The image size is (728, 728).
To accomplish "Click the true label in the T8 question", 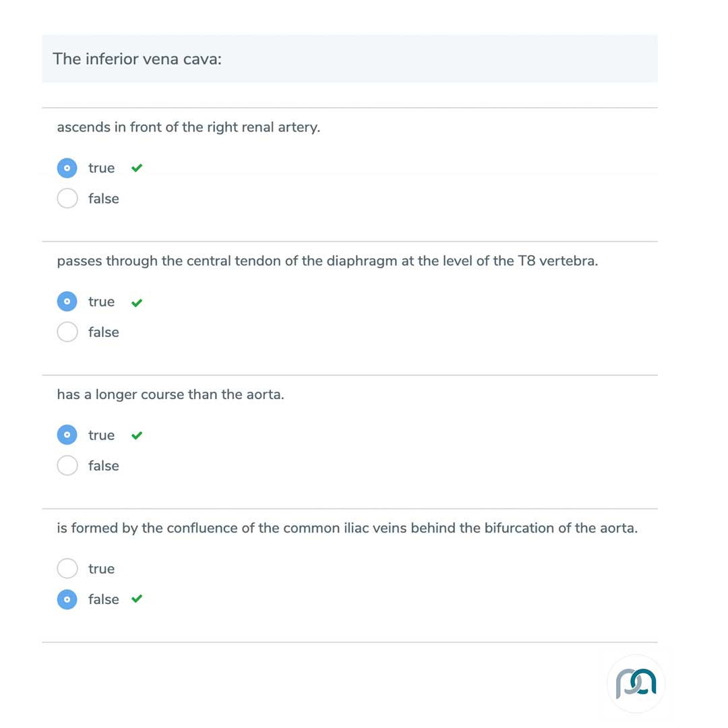I will (101, 301).
